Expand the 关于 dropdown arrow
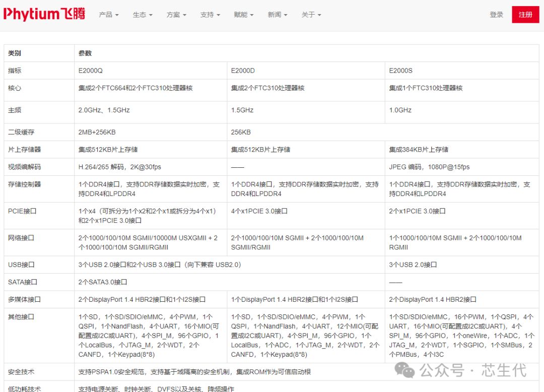 pyautogui.click(x=319, y=15)
